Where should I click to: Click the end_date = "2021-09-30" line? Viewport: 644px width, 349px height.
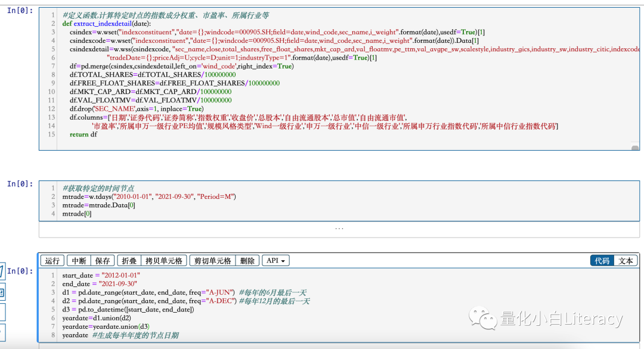point(100,284)
